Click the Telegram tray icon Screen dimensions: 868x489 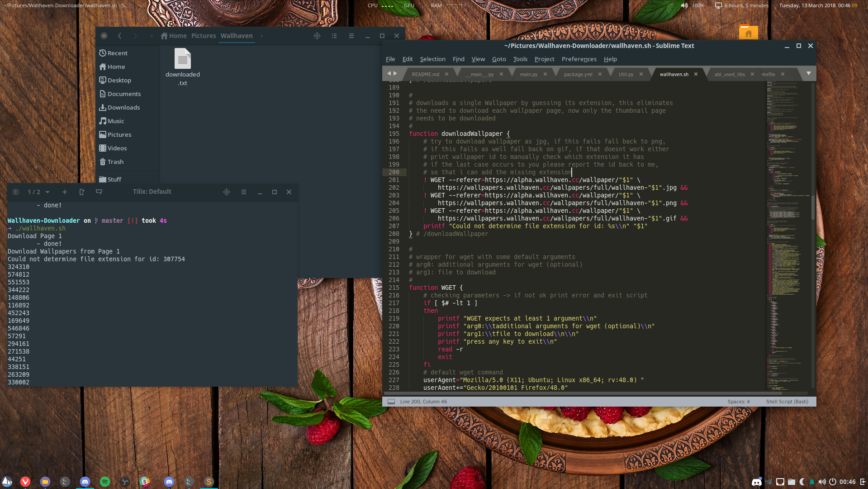tap(768, 482)
